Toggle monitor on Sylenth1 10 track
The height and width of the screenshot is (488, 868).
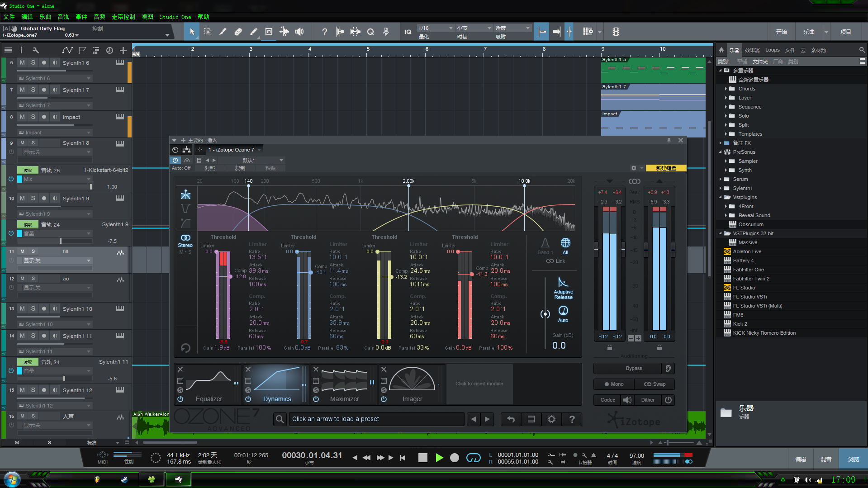55,308
